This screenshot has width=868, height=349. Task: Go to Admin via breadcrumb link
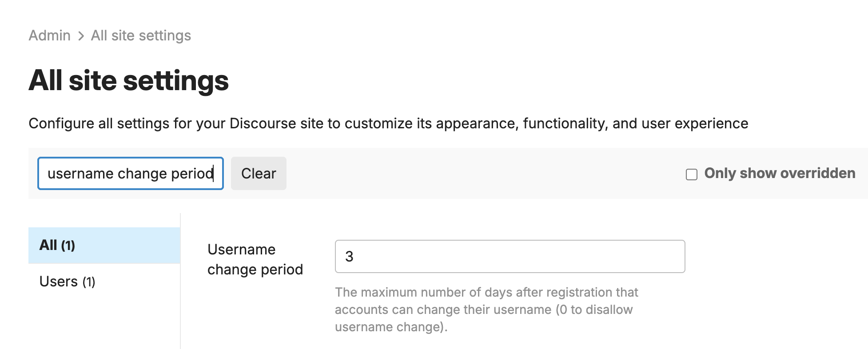pyautogui.click(x=49, y=36)
